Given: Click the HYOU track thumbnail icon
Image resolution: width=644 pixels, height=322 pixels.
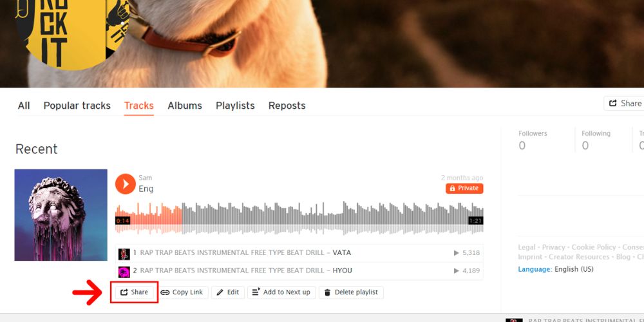Looking at the screenshot, I should [124, 272].
